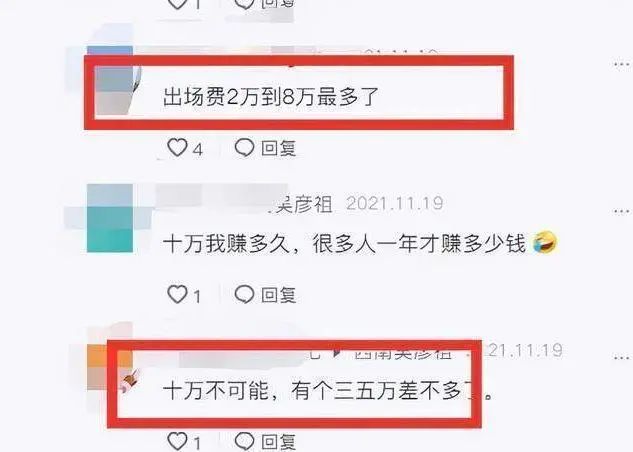Click 回复 text under 十万我赚多久 comment
633x452 pixels.
click(279, 295)
